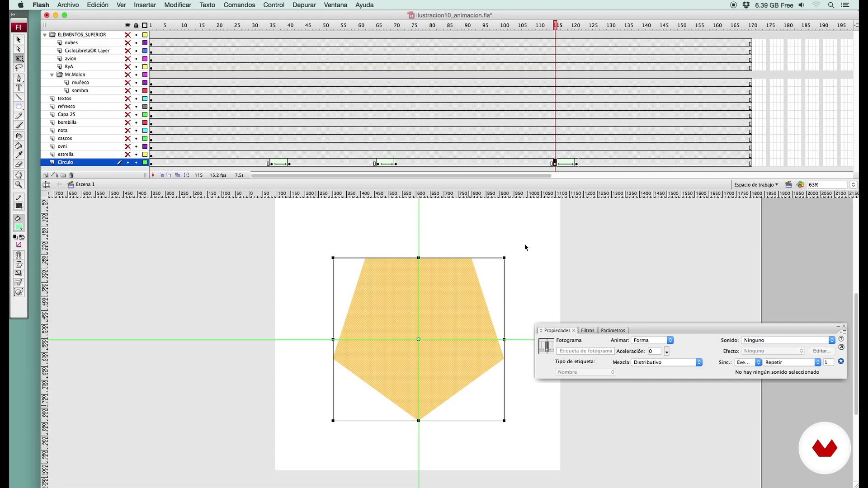Select the Lasso tool
This screenshot has height=488, width=868.
(x=19, y=67)
